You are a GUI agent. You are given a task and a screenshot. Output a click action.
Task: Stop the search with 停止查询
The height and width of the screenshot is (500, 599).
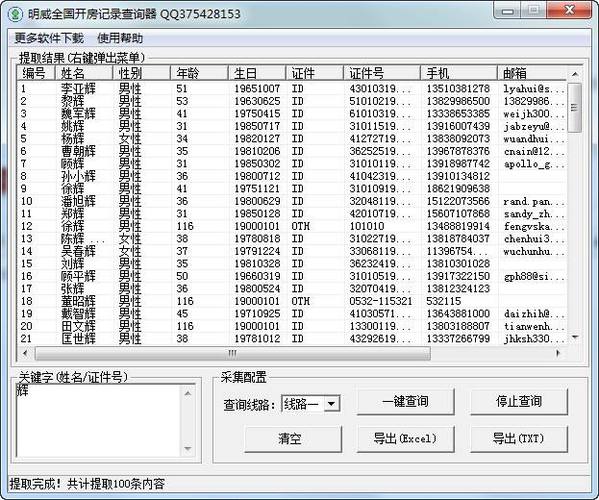[519, 401]
